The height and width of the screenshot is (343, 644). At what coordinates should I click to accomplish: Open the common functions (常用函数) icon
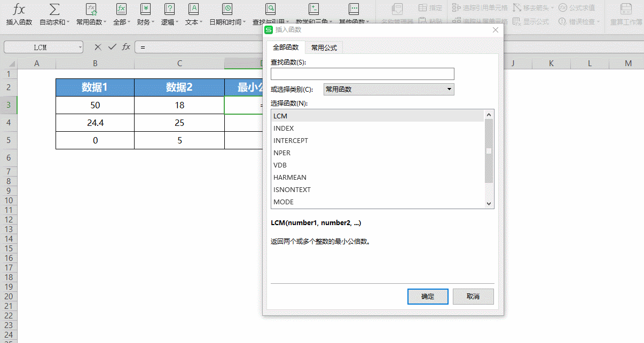click(91, 9)
